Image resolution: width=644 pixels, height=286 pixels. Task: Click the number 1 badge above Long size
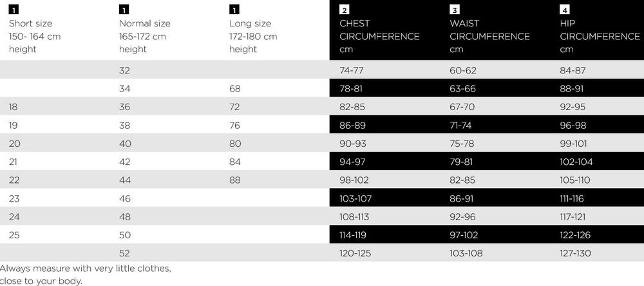(x=234, y=10)
